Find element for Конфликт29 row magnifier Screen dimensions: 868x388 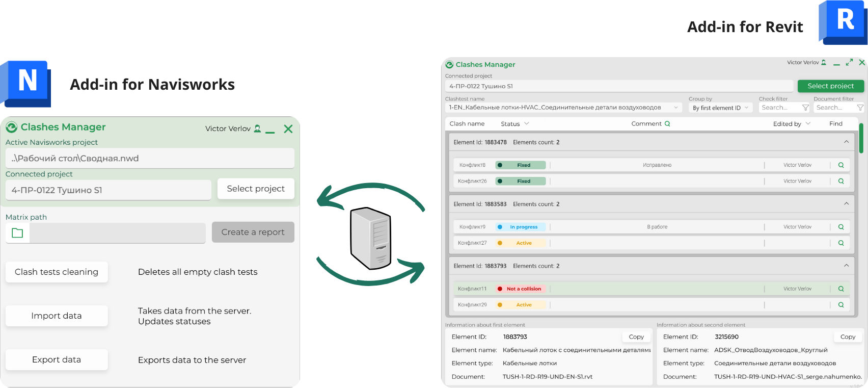coord(841,305)
